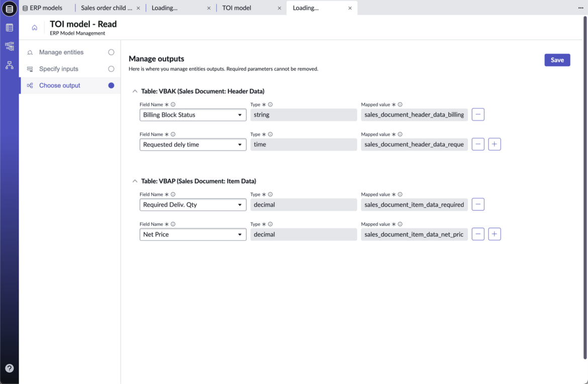Add a new output field under VBAP table
The height and width of the screenshot is (384, 588).
coord(494,234)
